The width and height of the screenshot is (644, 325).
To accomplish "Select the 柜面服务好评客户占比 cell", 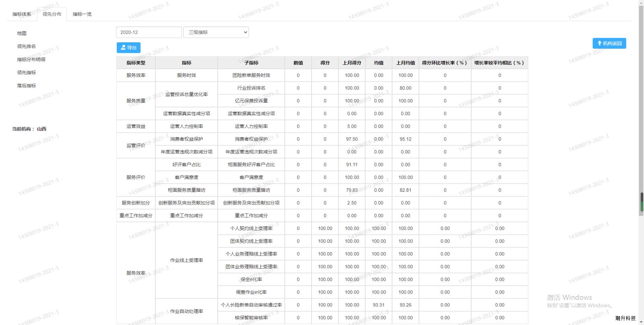I will [x=251, y=165].
